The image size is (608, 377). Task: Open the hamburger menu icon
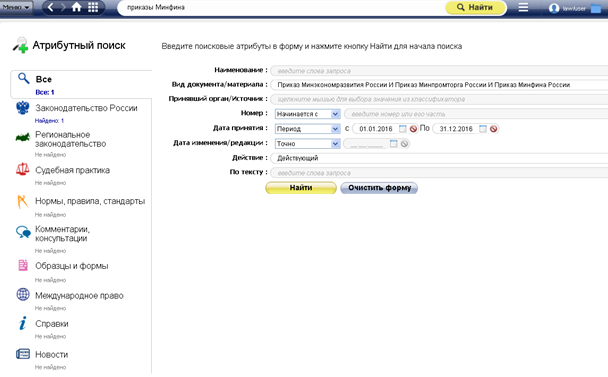pyautogui.click(x=523, y=7)
